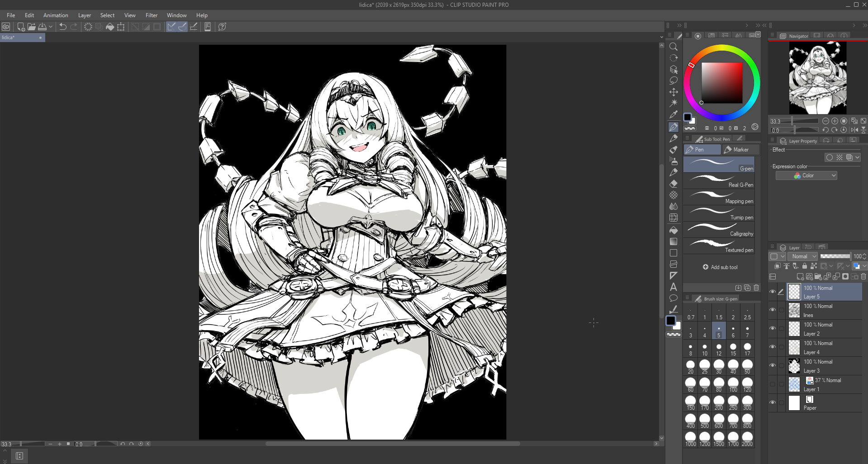Hide the lines layer visibility

[x=773, y=310]
